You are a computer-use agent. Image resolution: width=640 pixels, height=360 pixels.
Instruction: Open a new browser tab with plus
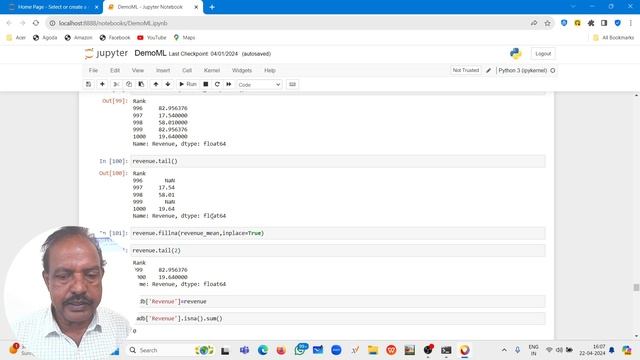point(212,7)
